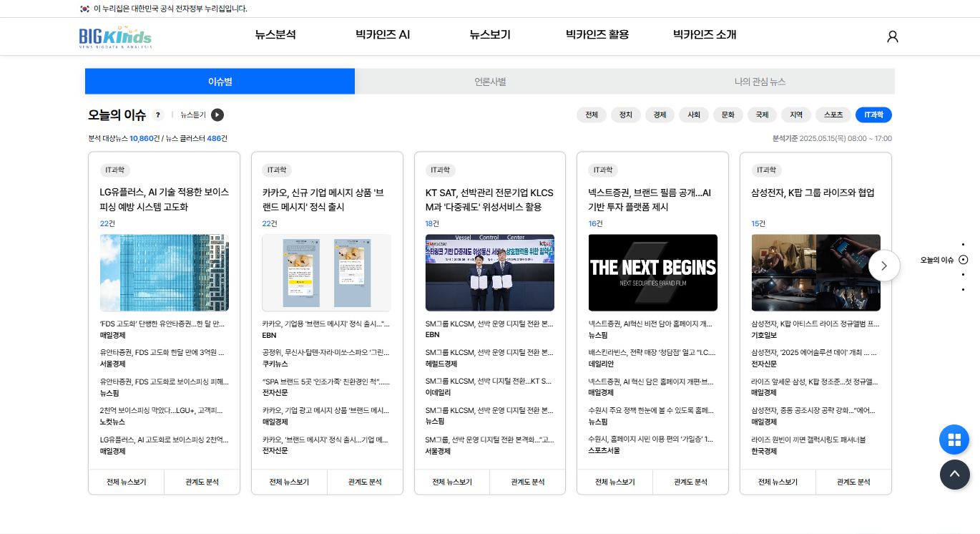Jump to top with up-arrow button
Screen dimensions: 980x534
[x=954, y=475]
